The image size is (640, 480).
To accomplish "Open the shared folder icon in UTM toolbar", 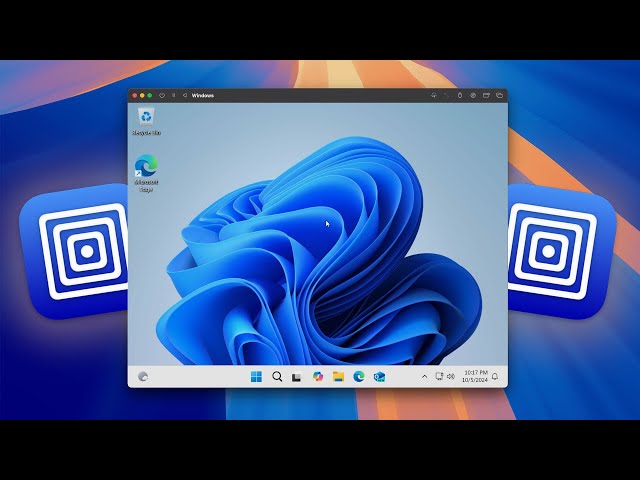I will tap(486, 96).
